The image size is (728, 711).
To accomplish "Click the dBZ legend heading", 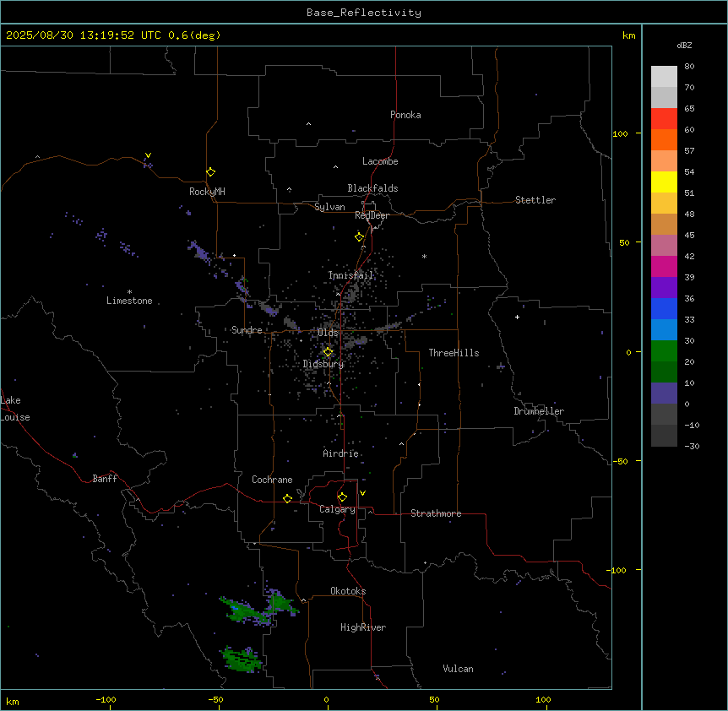I will (x=684, y=46).
